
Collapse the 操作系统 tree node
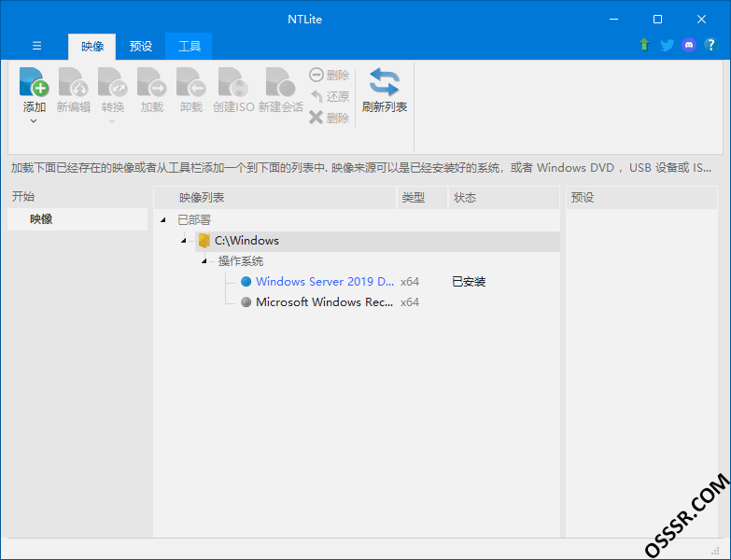(204, 261)
